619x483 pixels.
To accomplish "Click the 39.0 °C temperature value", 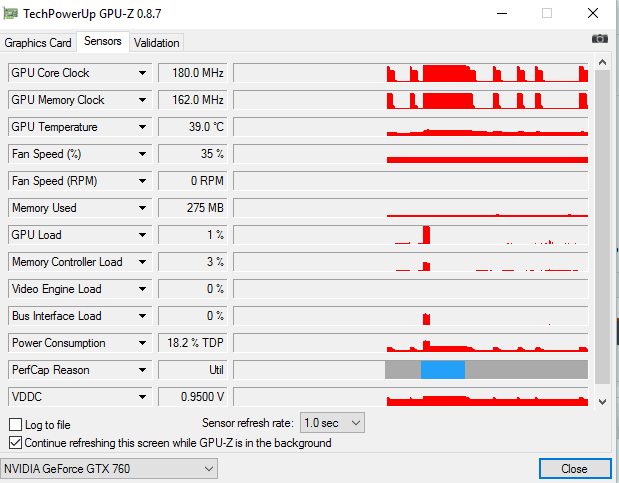I will [193, 127].
